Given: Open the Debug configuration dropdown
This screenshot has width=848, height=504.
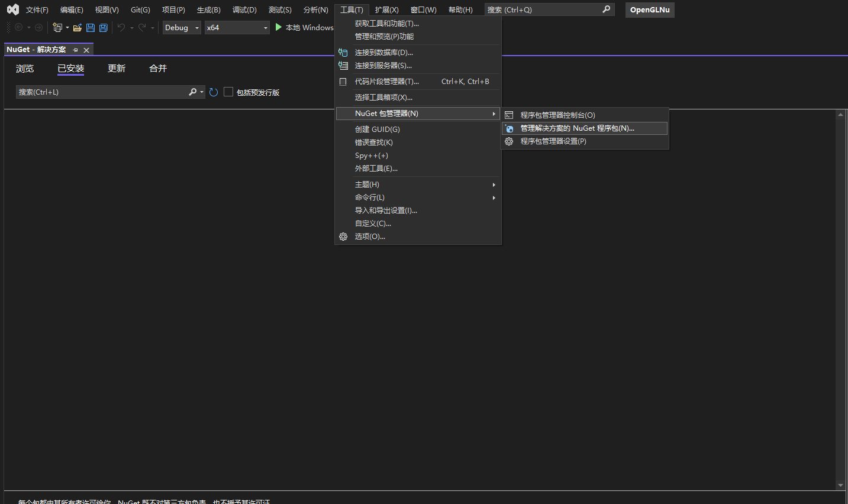Looking at the screenshot, I should [x=182, y=27].
